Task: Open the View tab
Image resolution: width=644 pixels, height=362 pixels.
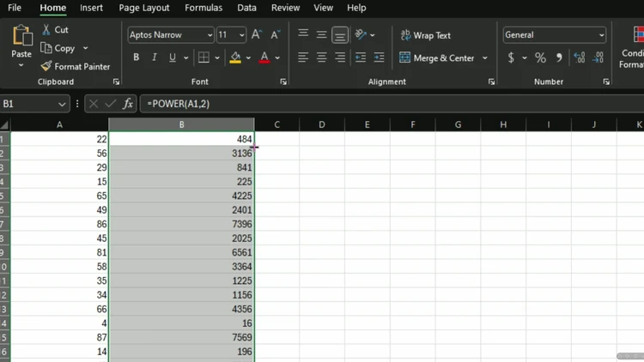Action: coord(323,8)
